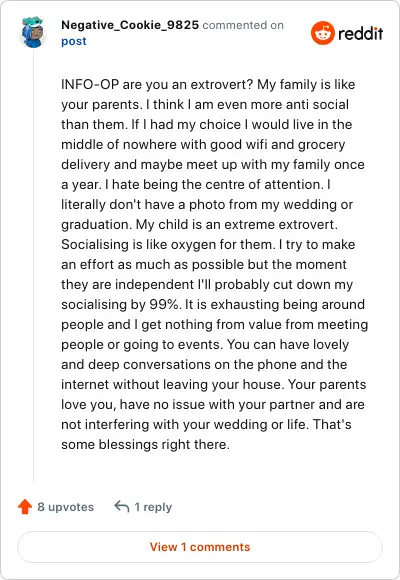Click the line mentioning 'grocery' delivery
This screenshot has width=400, height=580.
coord(203,144)
